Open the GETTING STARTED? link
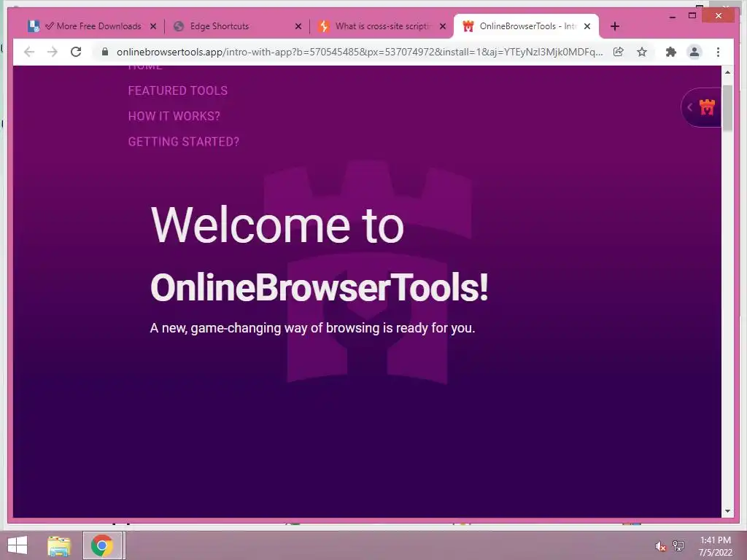The width and height of the screenshot is (747, 560). 183,141
